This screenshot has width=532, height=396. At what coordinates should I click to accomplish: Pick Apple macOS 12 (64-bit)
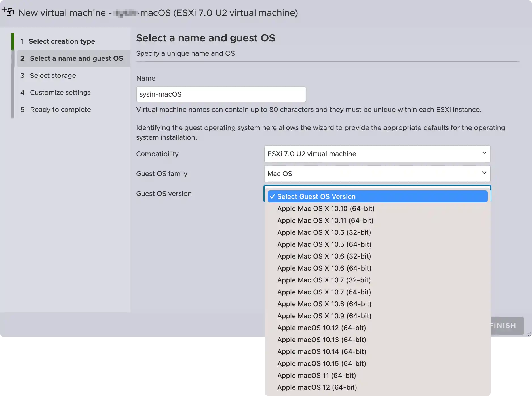[x=377, y=387]
